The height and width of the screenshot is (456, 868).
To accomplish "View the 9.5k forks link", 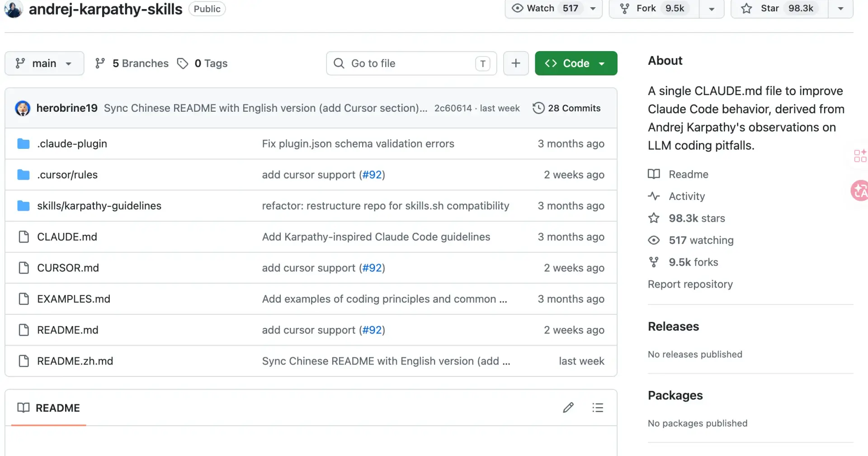I will click(x=683, y=262).
